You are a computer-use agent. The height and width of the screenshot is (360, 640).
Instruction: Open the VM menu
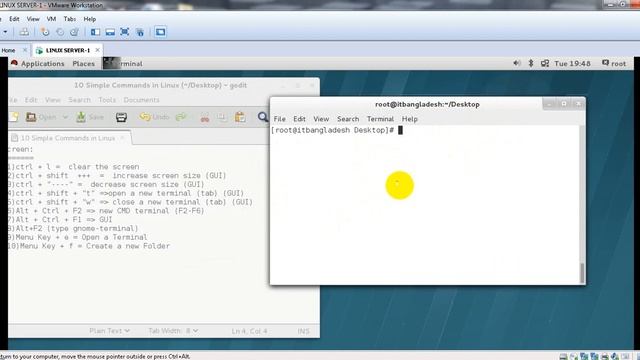tap(51, 19)
